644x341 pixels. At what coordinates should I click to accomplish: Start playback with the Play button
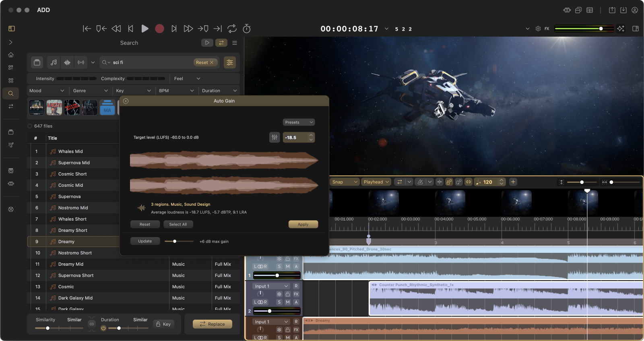click(145, 29)
